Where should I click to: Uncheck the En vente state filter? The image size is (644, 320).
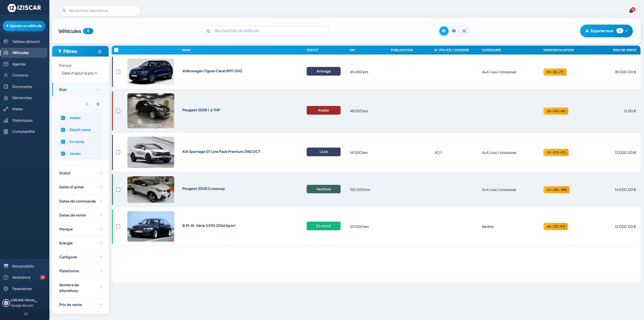63,142
